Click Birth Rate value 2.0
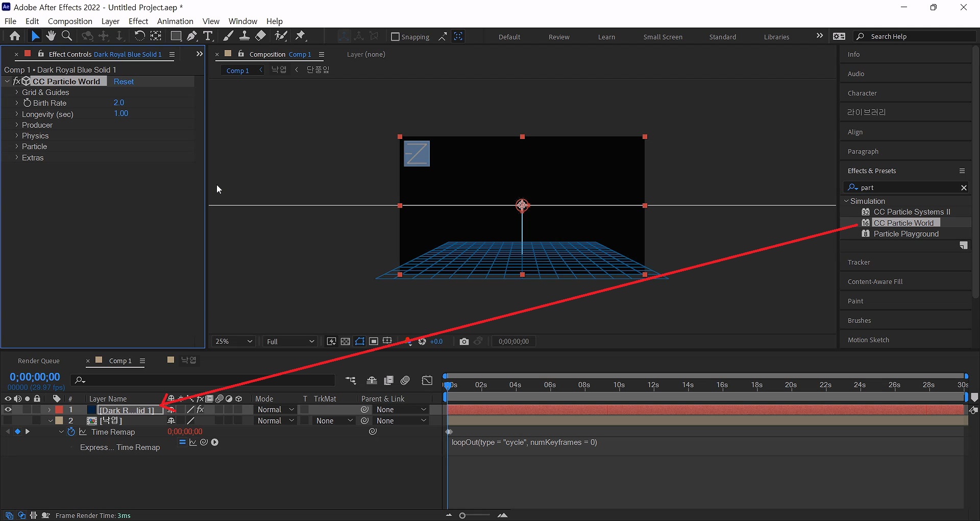The height and width of the screenshot is (521, 980). click(x=119, y=103)
